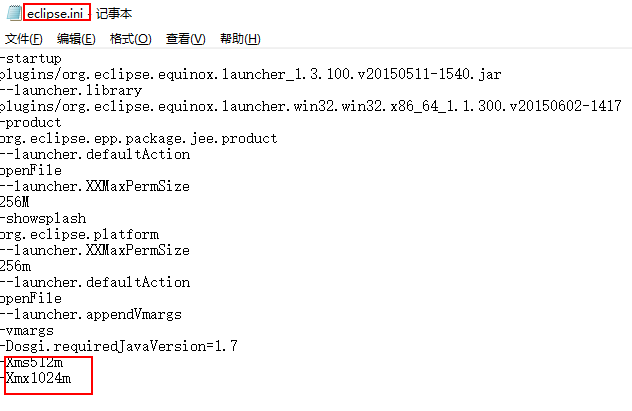The height and width of the screenshot is (411, 632).
Task: Open the 文件(F) menu
Action: coord(24,39)
